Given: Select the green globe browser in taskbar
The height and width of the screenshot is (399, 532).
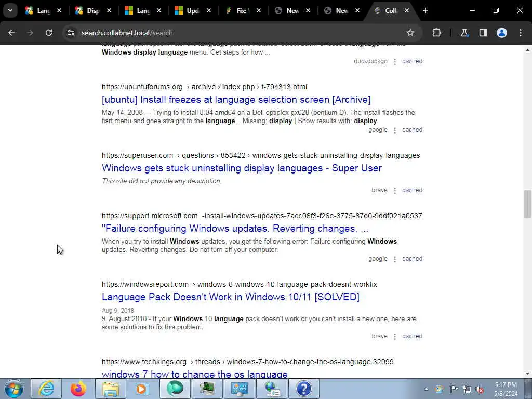Looking at the screenshot, I should 175,389.
